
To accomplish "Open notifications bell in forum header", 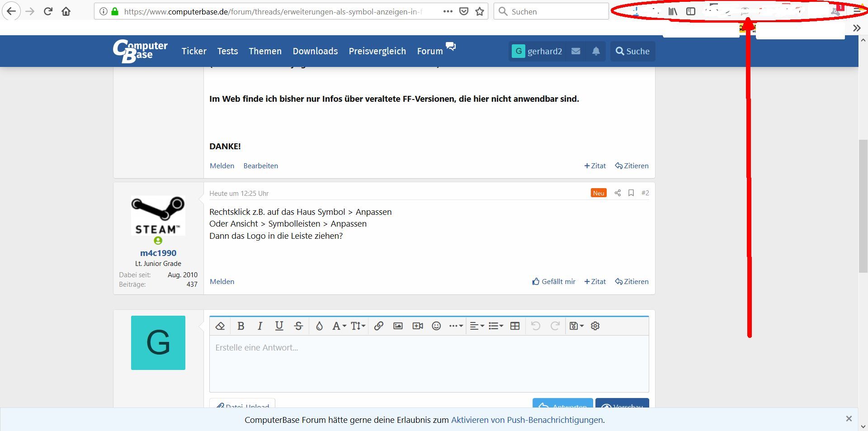I will [596, 51].
